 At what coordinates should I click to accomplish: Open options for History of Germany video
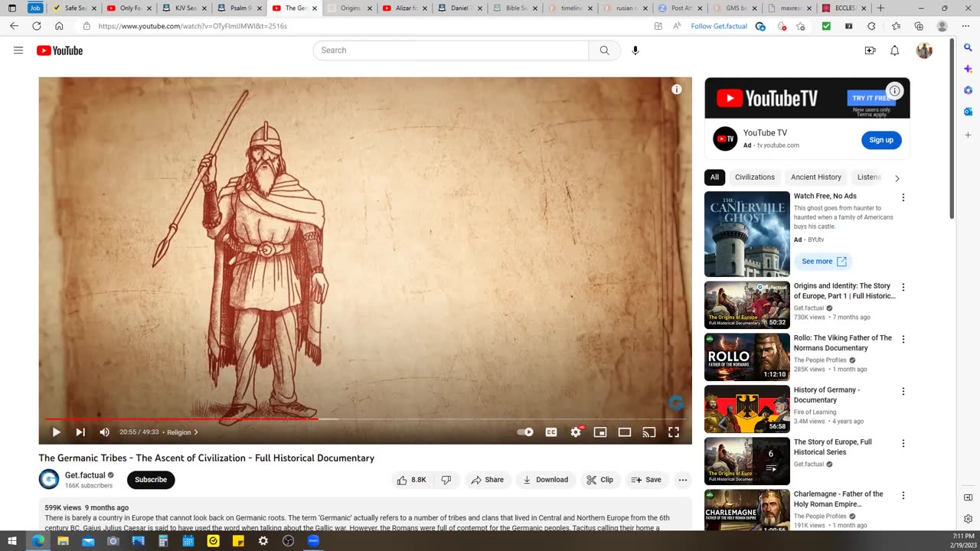click(903, 392)
